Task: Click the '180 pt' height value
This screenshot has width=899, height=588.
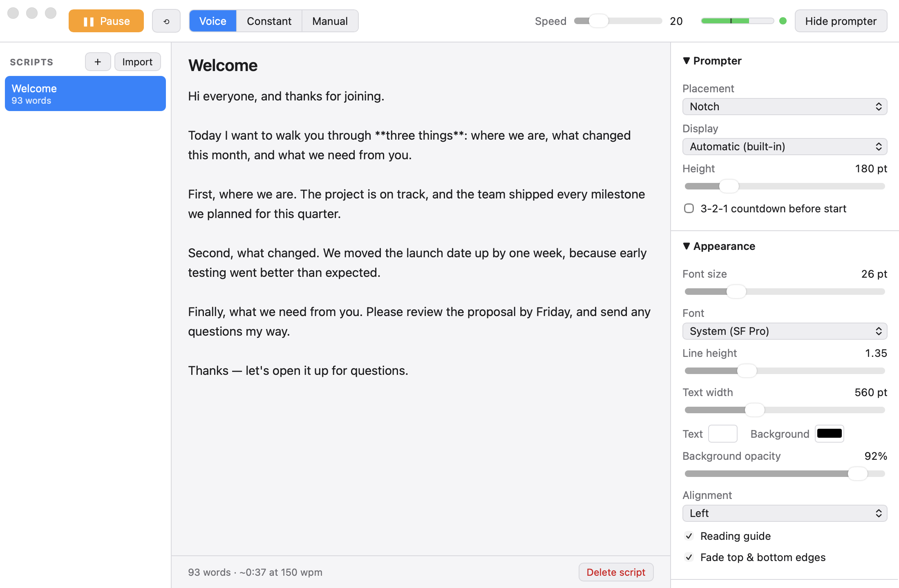Action: click(871, 169)
